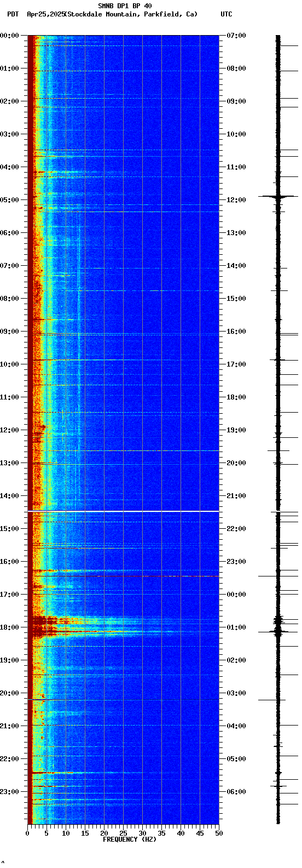Select the 5 Hz frequency tick label
Screen dimensions: 302x868
(47, 833)
